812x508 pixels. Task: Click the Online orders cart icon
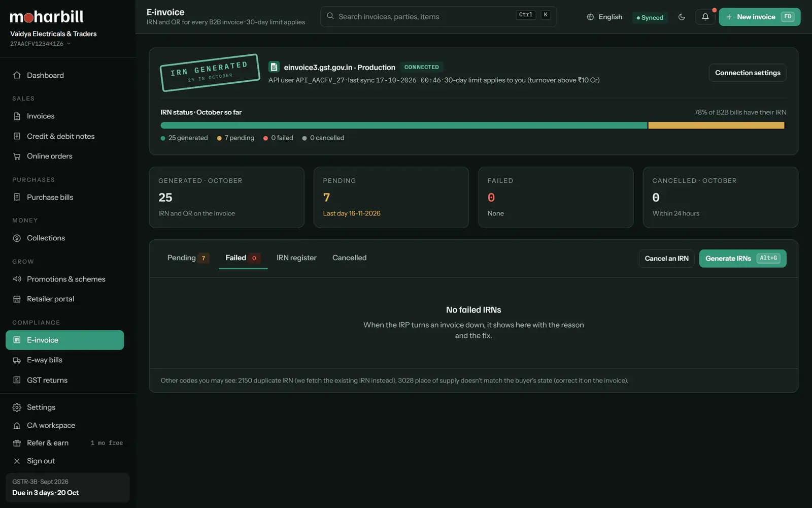coord(17,156)
